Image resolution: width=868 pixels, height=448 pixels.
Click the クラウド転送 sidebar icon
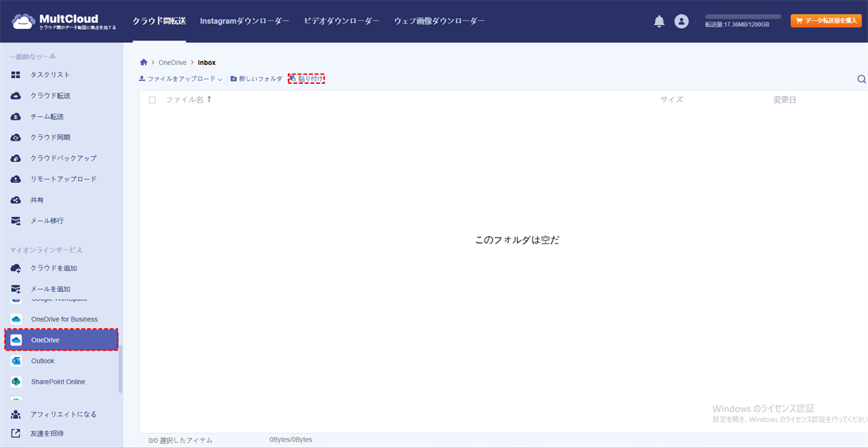click(x=16, y=96)
